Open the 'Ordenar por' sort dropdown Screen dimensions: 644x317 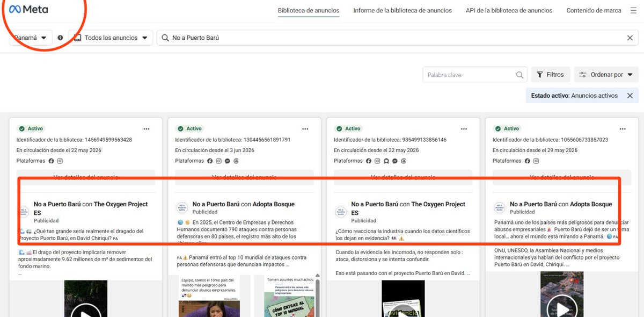point(606,75)
